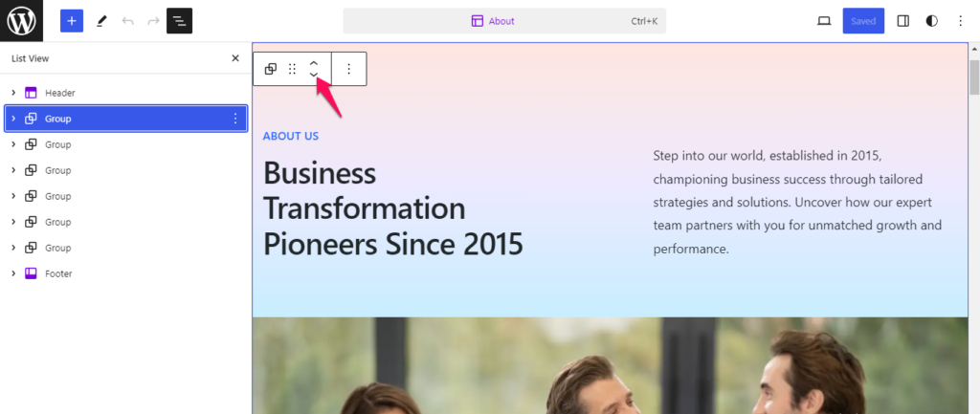Open block toolbar Options three dots

pos(348,69)
